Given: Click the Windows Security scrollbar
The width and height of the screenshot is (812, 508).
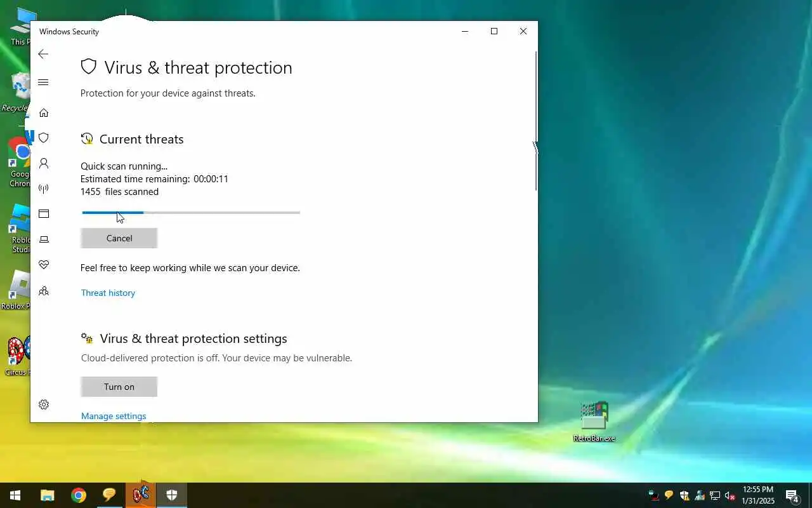Looking at the screenshot, I should 535,121.
